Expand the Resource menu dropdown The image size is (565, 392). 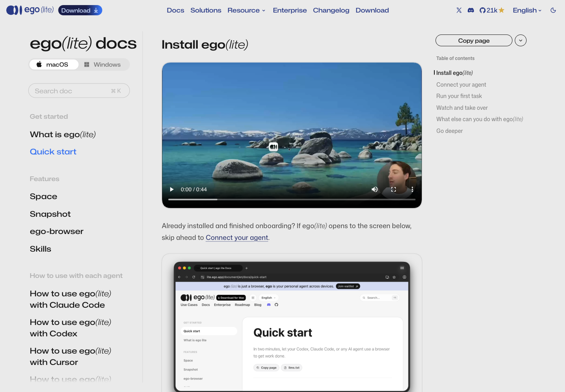tap(246, 10)
